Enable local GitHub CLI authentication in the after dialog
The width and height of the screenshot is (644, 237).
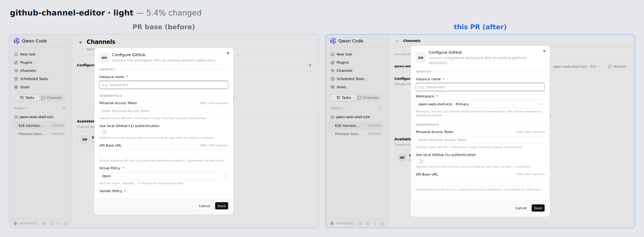[x=420, y=161]
